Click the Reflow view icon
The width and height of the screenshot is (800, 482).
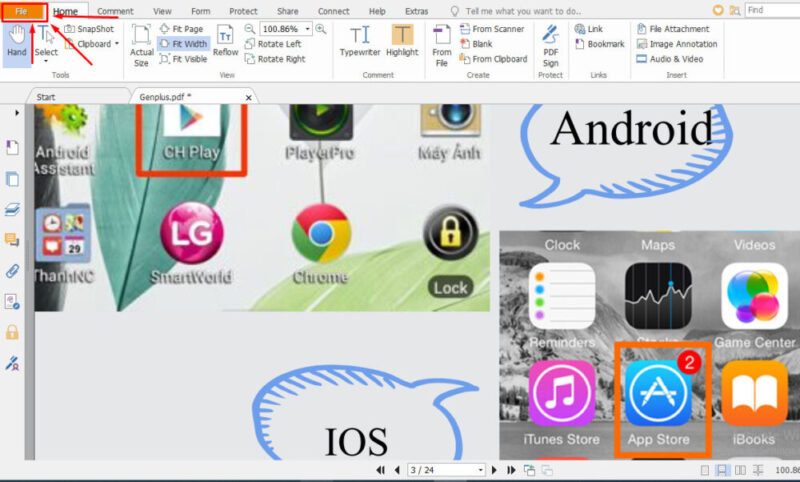coord(226,42)
